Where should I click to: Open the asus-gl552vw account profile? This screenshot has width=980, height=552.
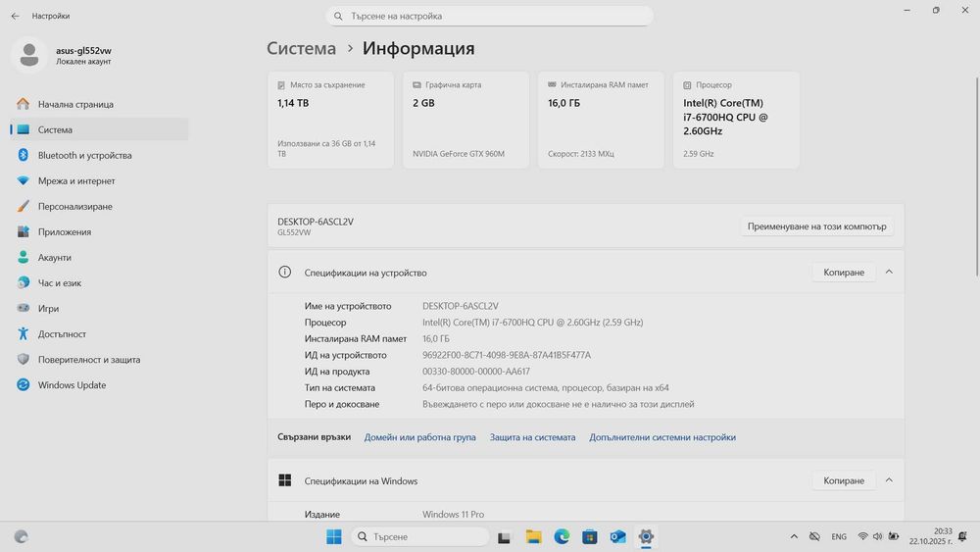(x=63, y=55)
